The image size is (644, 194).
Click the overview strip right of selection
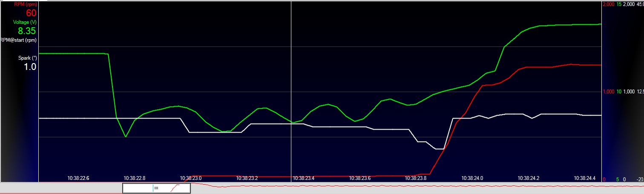pos(417,188)
